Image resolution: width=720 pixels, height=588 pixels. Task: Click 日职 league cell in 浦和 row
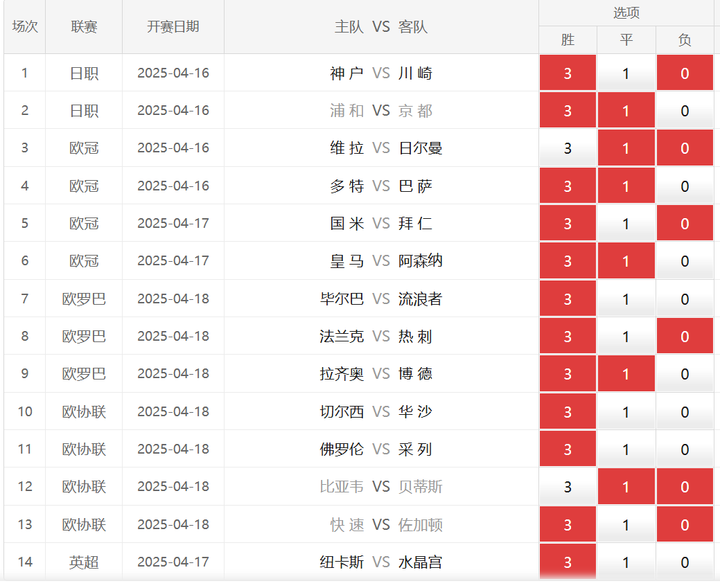point(84,110)
